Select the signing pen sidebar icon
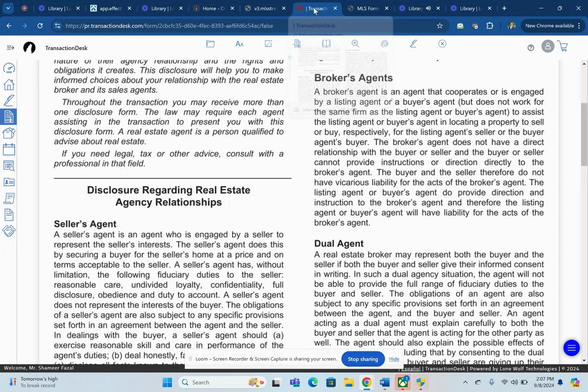Viewport: 588px width, 392px height. pos(9,101)
